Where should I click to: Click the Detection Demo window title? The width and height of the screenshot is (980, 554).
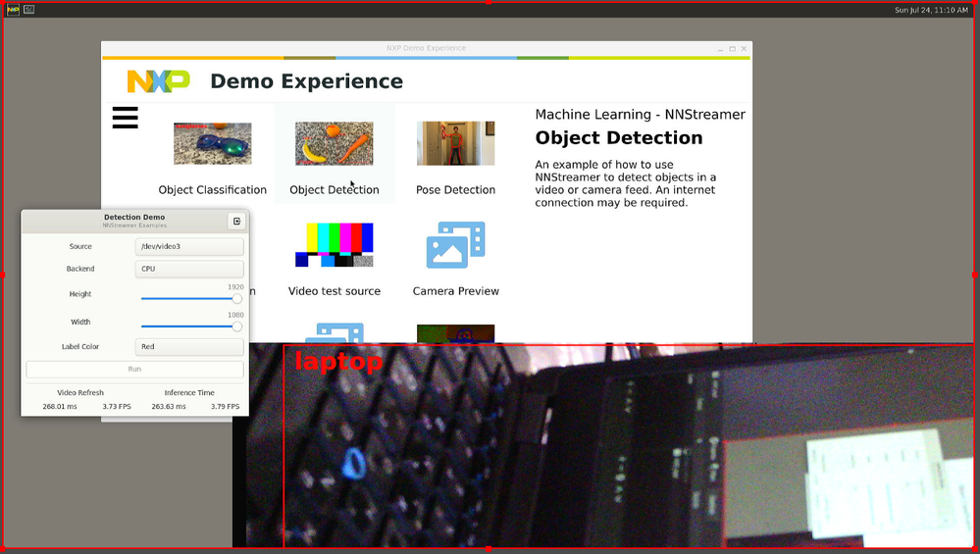coord(134,218)
